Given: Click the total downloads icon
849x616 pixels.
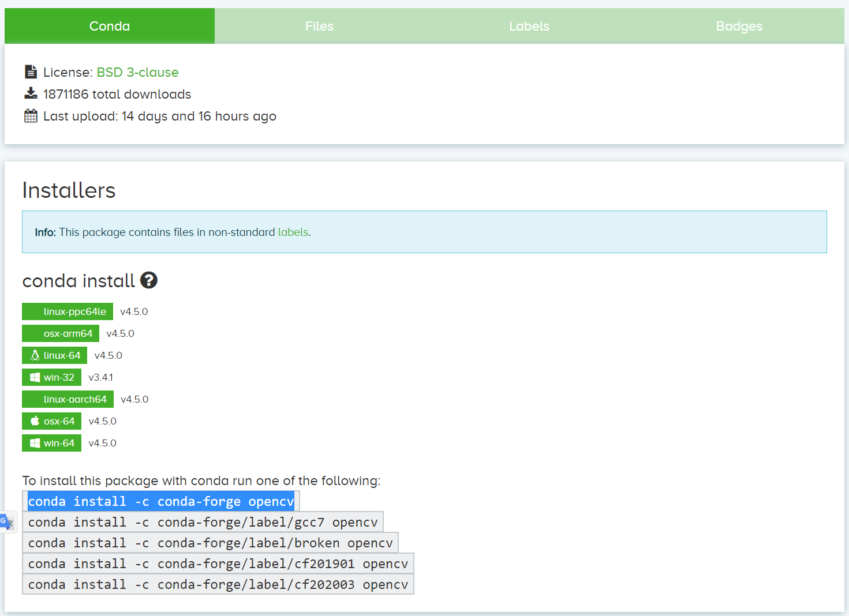Looking at the screenshot, I should (31, 93).
